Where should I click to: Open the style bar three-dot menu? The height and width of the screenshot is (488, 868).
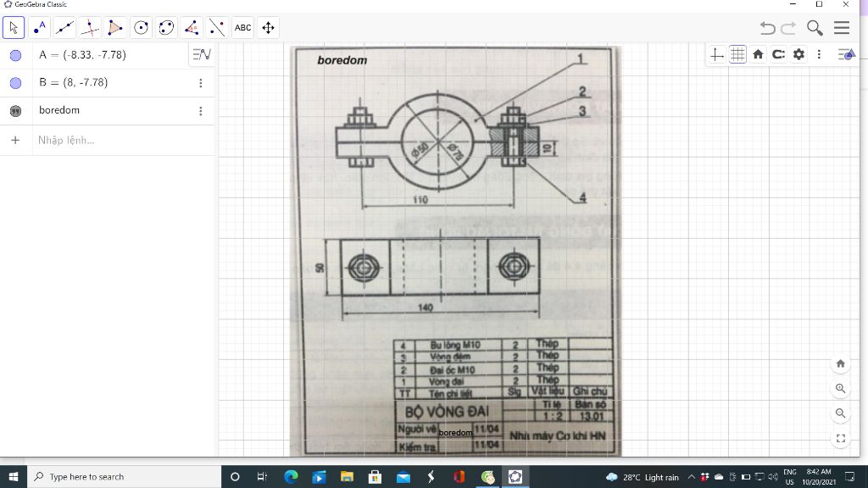(820, 54)
